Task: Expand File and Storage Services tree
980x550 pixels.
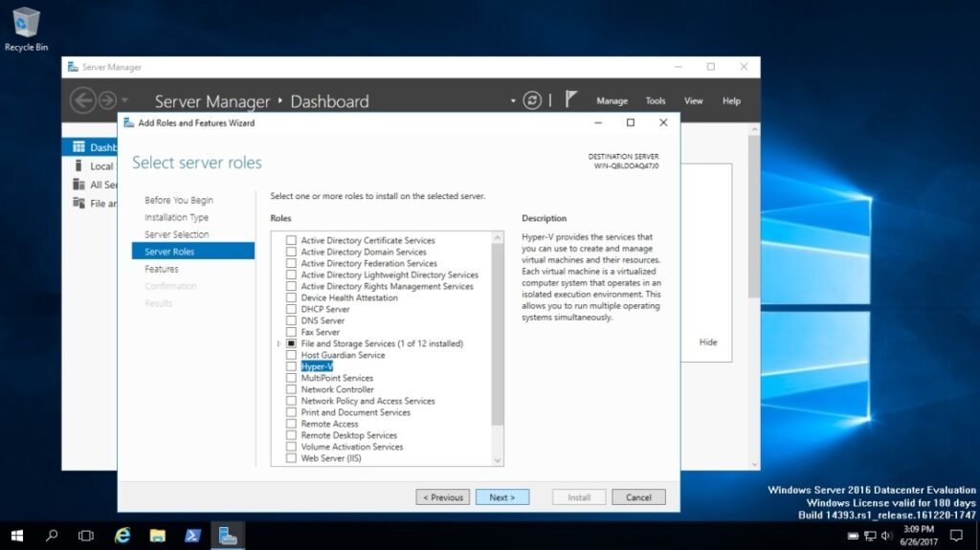Action: pyautogui.click(x=278, y=343)
